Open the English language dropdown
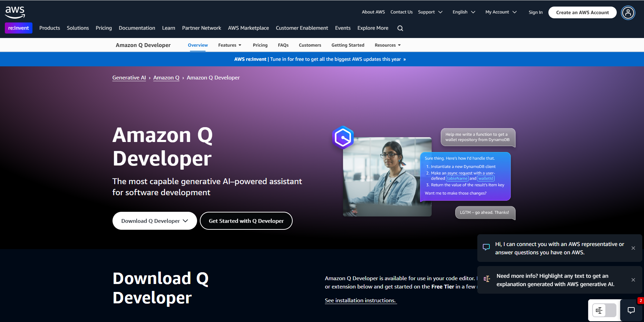 [x=464, y=12]
